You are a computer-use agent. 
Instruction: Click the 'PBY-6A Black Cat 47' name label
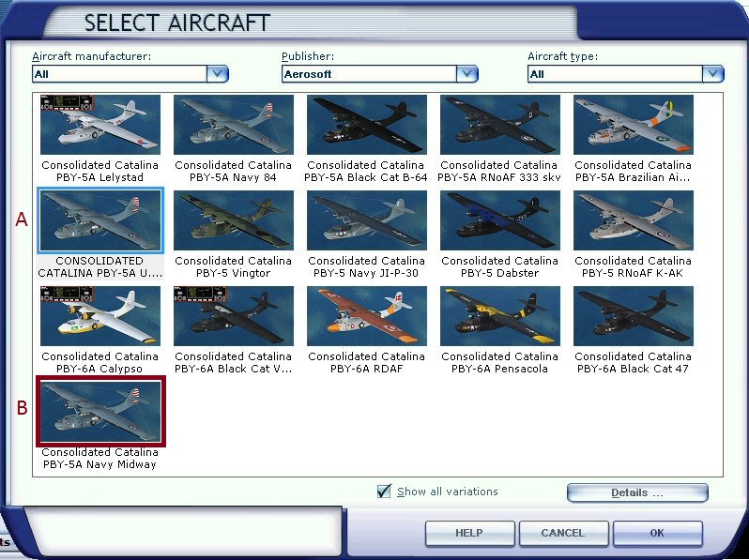coord(633,369)
